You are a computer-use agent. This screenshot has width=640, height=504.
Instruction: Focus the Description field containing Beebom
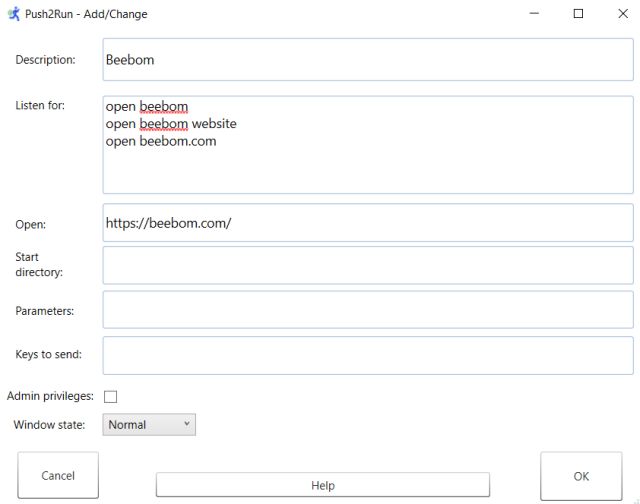coord(367,60)
